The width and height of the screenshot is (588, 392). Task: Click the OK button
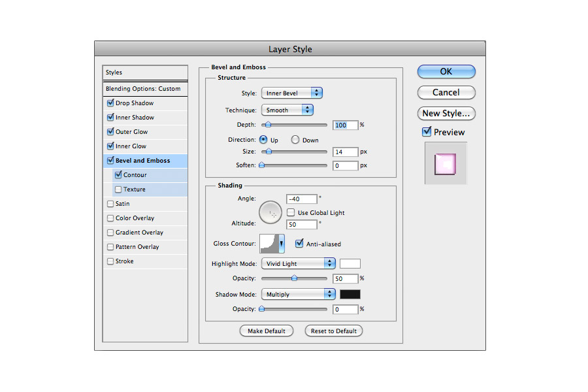pos(446,71)
